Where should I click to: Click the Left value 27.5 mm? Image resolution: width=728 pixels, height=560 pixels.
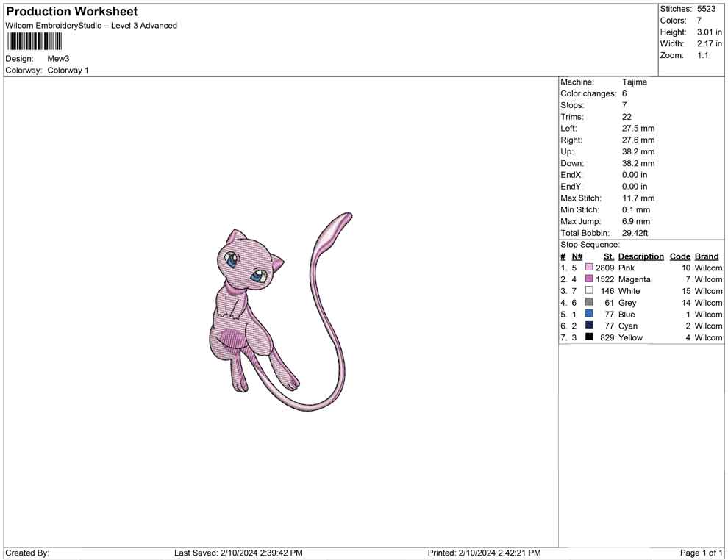pyautogui.click(x=638, y=129)
